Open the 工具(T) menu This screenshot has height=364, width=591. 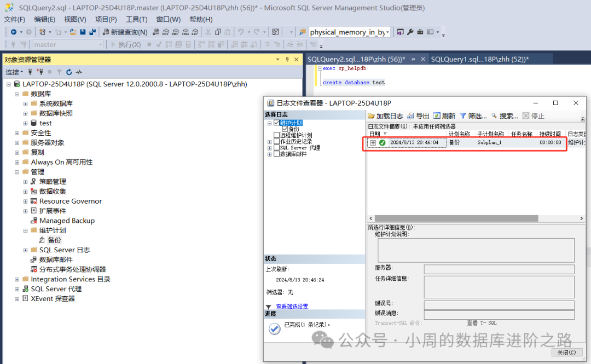click(136, 19)
